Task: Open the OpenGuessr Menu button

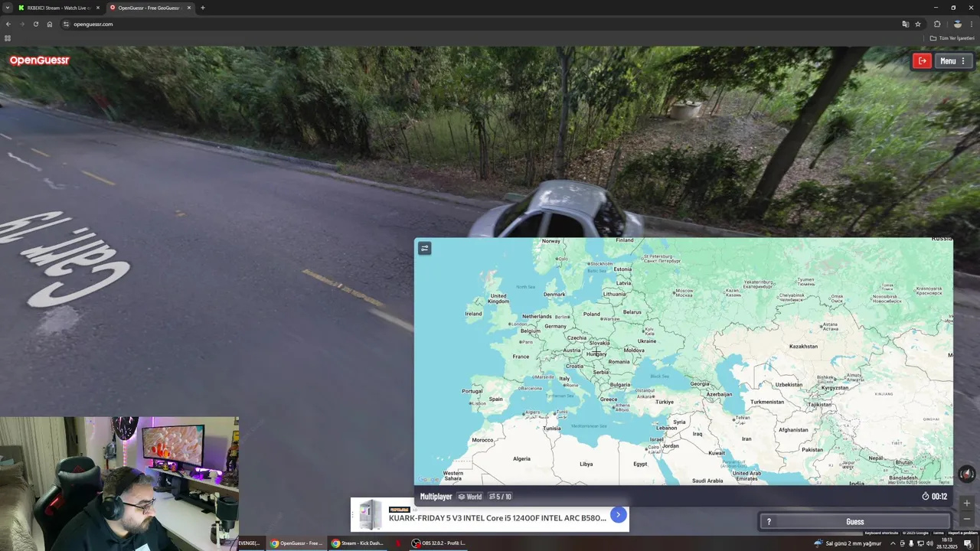Action: click(x=952, y=61)
